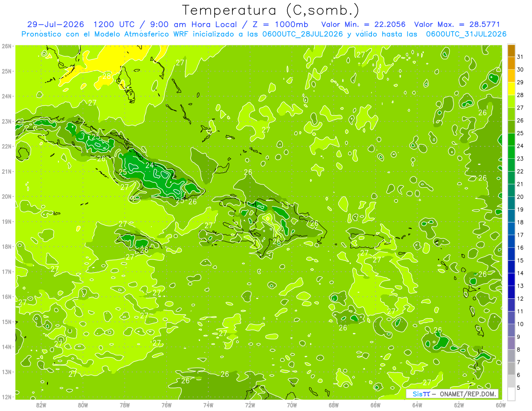Click the purple 9–10 color bar swatch
This screenshot has height=411, width=532.
511,330
